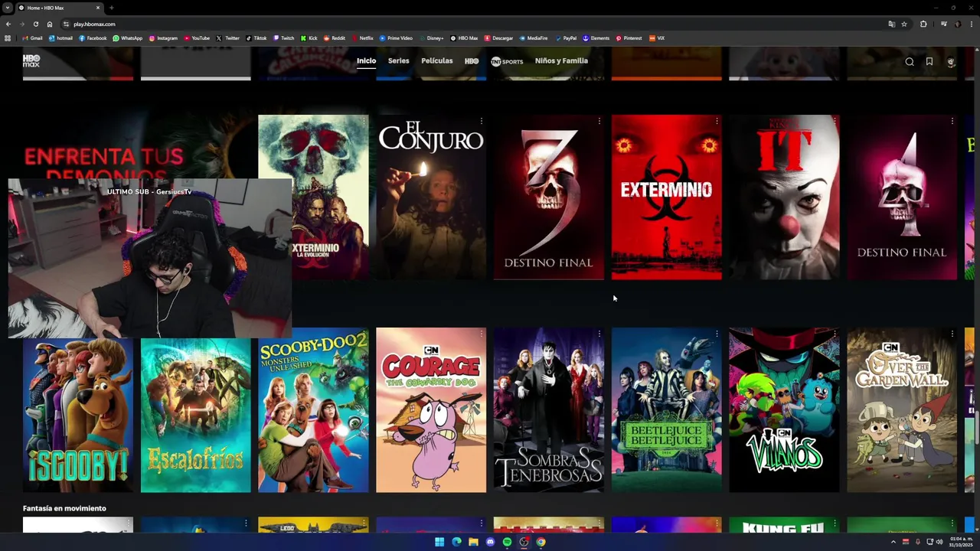This screenshot has height=551, width=980.
Task: Open options dots on Exterminio card
Action: [717, 121]
